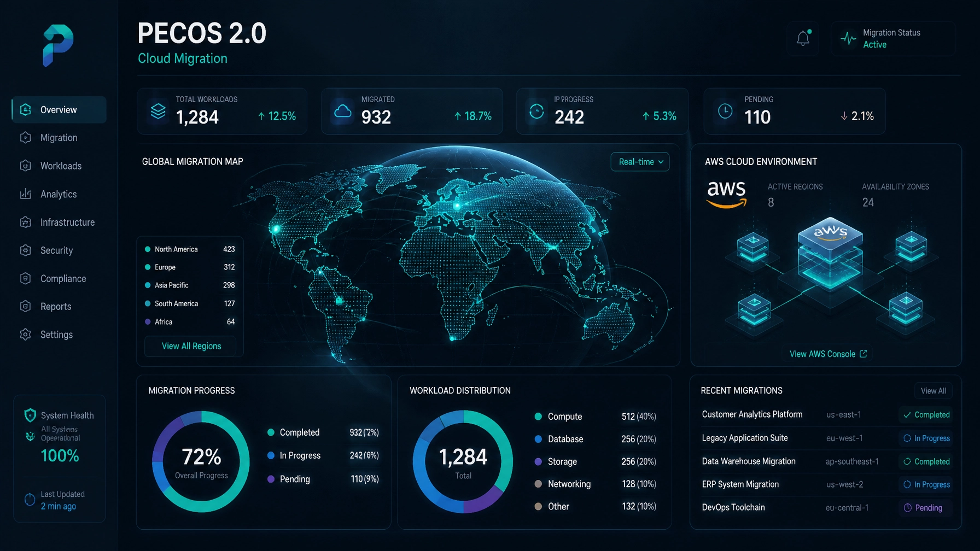Screen dimensions: 980x551
Task: Click the Pending clock icon
Action: tap(725, 112)
